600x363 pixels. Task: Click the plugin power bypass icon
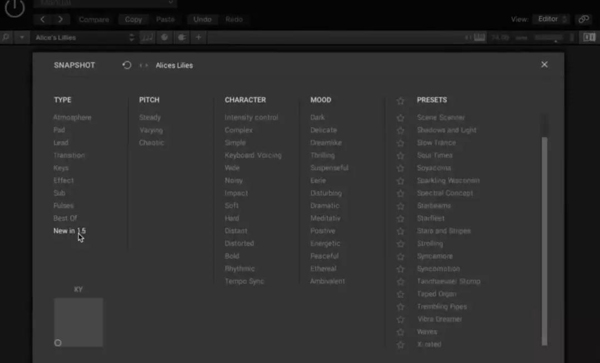[15, 7]
